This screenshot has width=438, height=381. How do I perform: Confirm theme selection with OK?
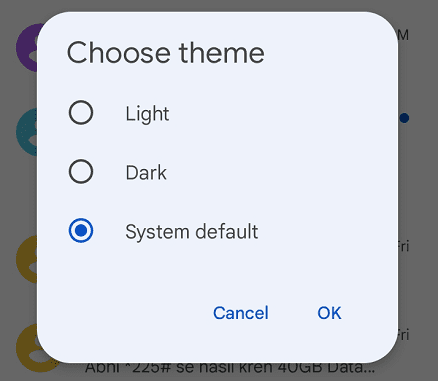click(x=329, y=313)
